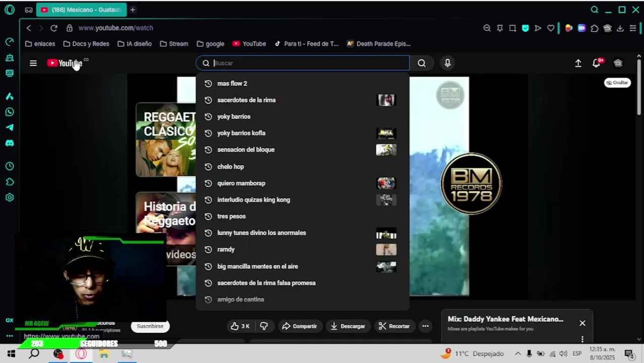
Task: Open the YouTube notifications bell
Action: [597, 63]
